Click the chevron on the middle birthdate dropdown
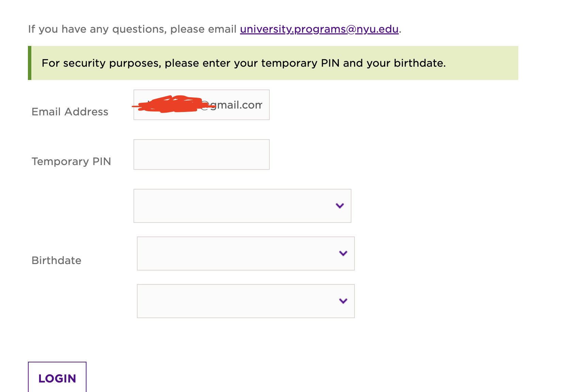Viewport: 568px width, 392px height. click(343, 253)
